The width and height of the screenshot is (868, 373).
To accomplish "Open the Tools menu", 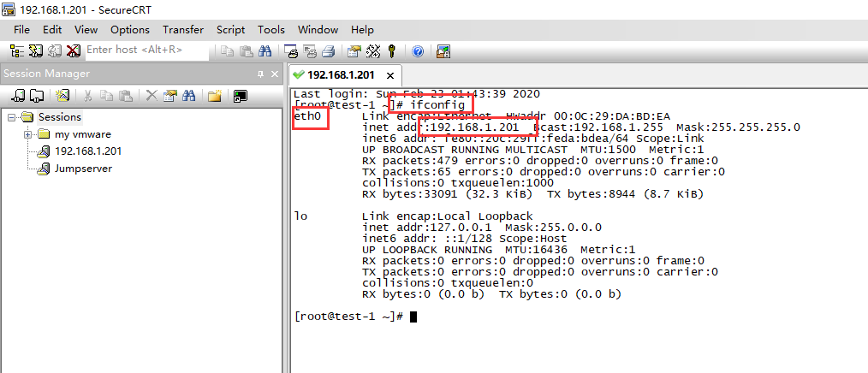I will (271, 30).
